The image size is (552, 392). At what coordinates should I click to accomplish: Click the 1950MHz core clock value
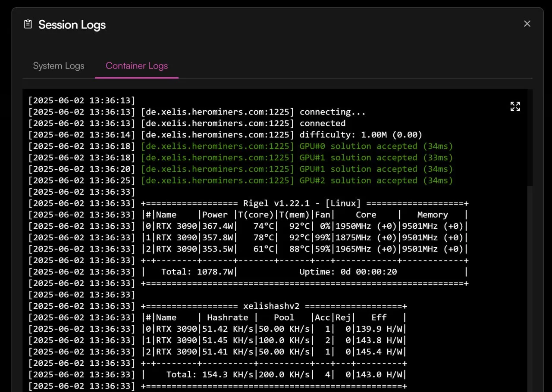click(x=353, y=226)
